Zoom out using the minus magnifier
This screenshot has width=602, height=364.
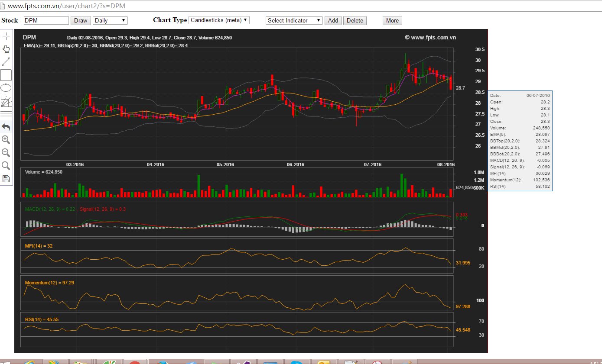(x=6, y=152)
